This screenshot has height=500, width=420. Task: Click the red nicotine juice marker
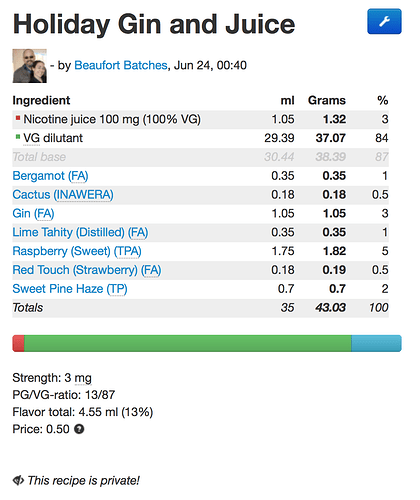coord(18,118)
